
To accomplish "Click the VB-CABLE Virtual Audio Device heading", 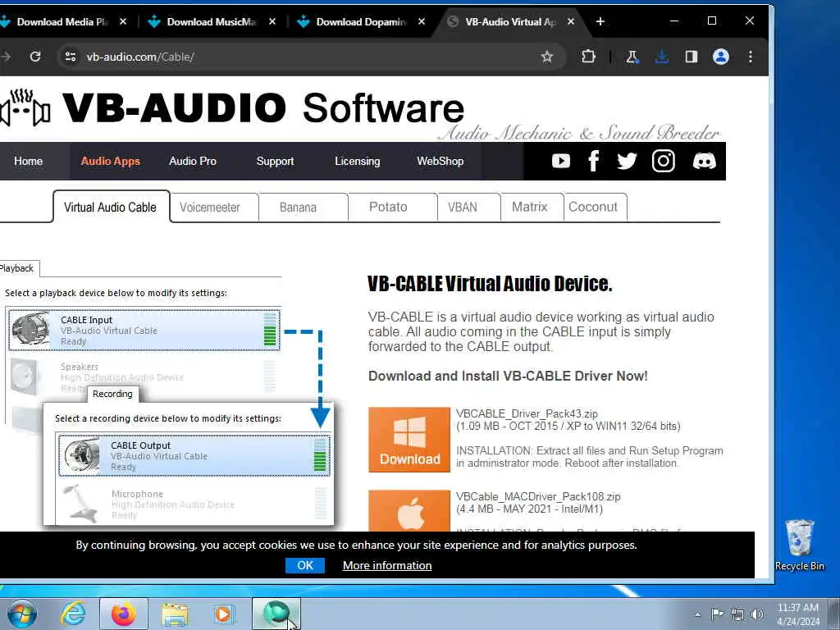I will [490, 283].
